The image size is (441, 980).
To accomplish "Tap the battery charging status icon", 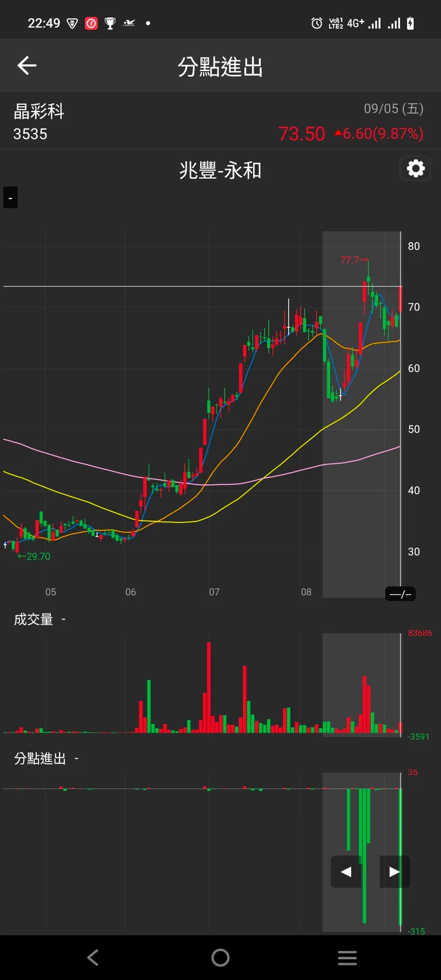I will point(410,23).
